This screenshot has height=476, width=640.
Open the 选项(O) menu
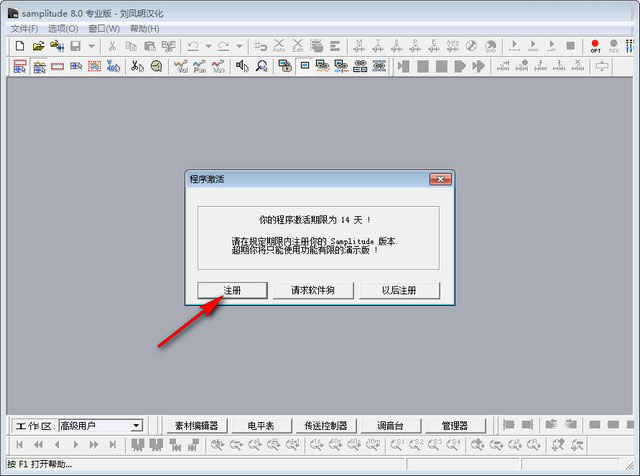click(63, 29)
